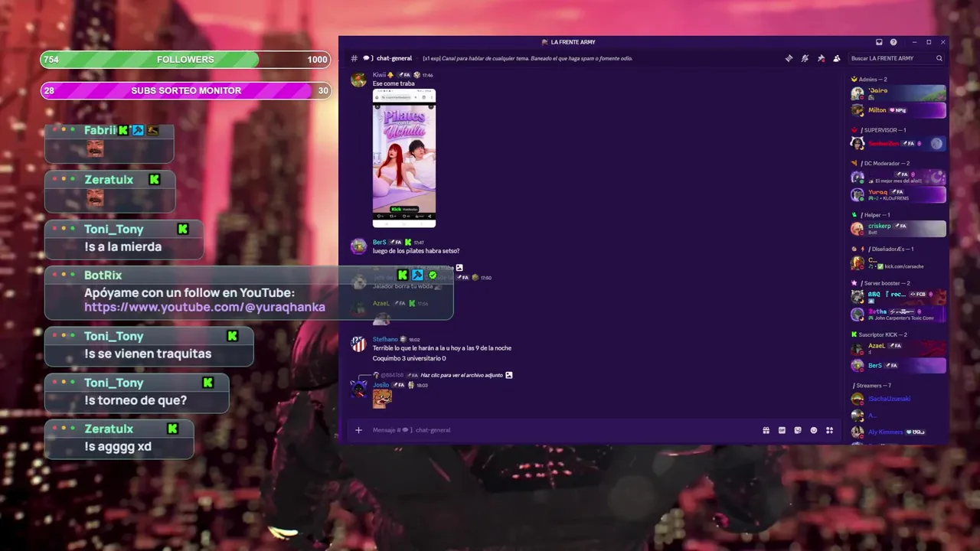Open the GIF picker icon
Image resolution: width=980 pixels, height=551 pixels.
pos(782,430)
